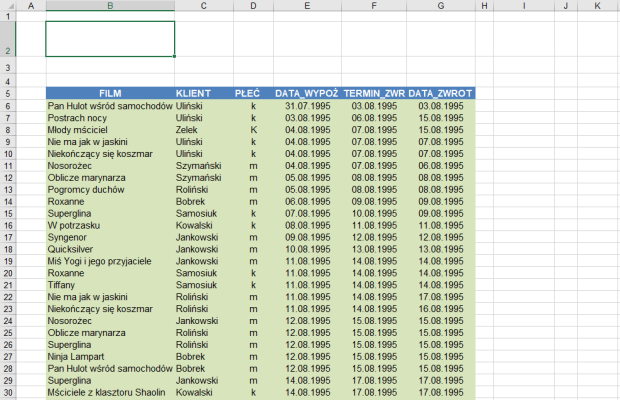Click the Select All corner button
This screenshot has height=400, width=620.
tap(7, 6)
